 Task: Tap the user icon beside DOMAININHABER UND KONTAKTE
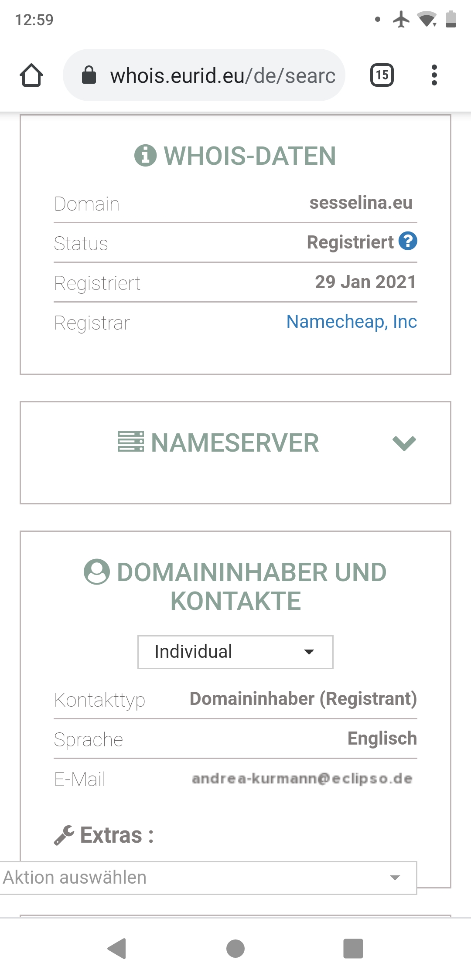pyautogui.click(x=96, y=572)
